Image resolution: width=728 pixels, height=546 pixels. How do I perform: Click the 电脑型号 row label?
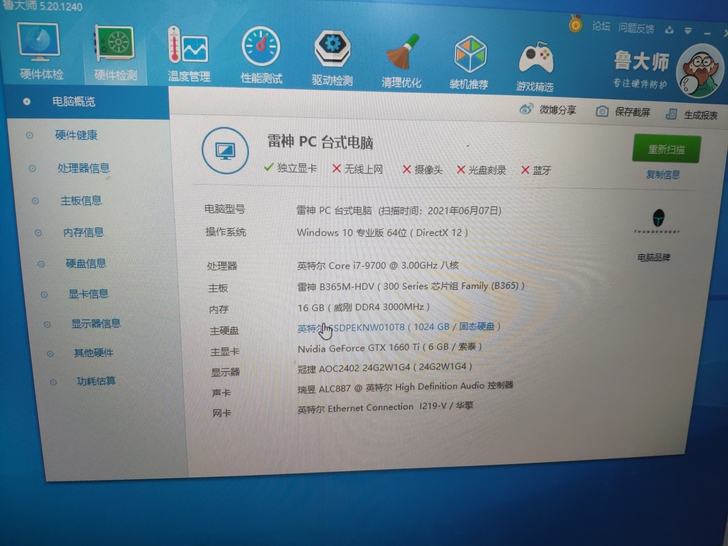click(225, 209)
